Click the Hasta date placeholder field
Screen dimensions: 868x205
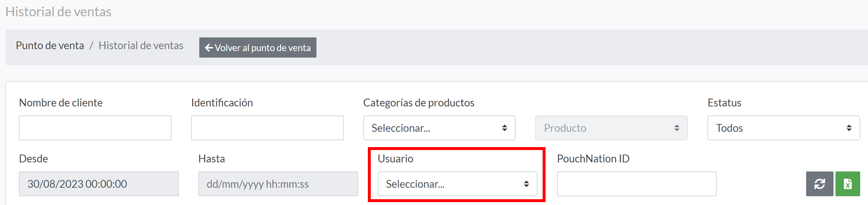[278, 184]
